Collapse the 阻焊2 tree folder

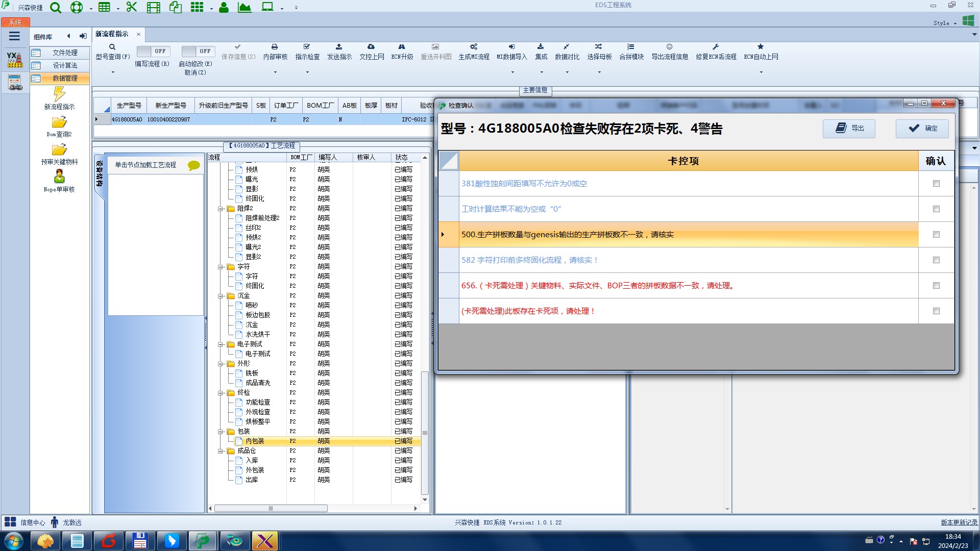[220, 209]
